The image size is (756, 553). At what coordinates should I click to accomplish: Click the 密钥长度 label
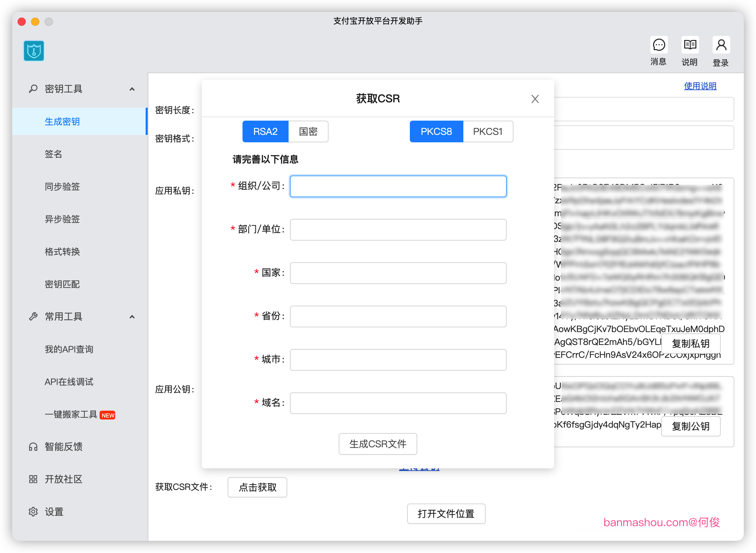[x=175, y=110]
